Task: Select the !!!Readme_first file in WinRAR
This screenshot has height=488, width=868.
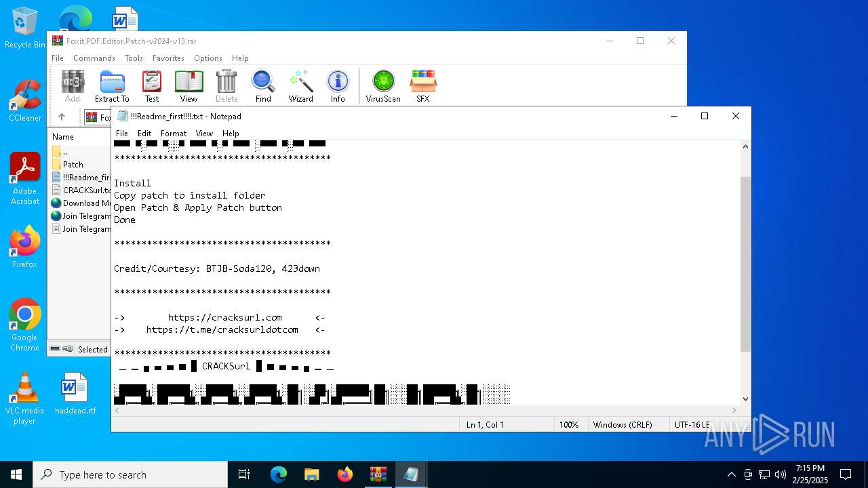Action: tap(81, 177)
